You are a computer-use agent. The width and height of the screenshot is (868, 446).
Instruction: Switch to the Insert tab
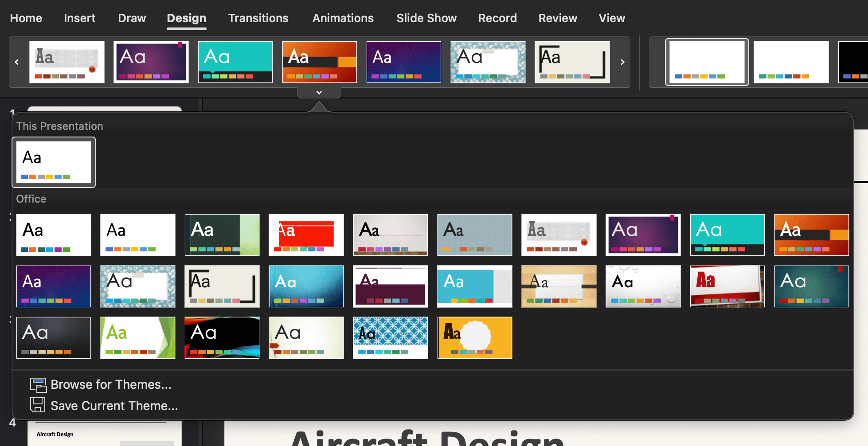[80, 18]
